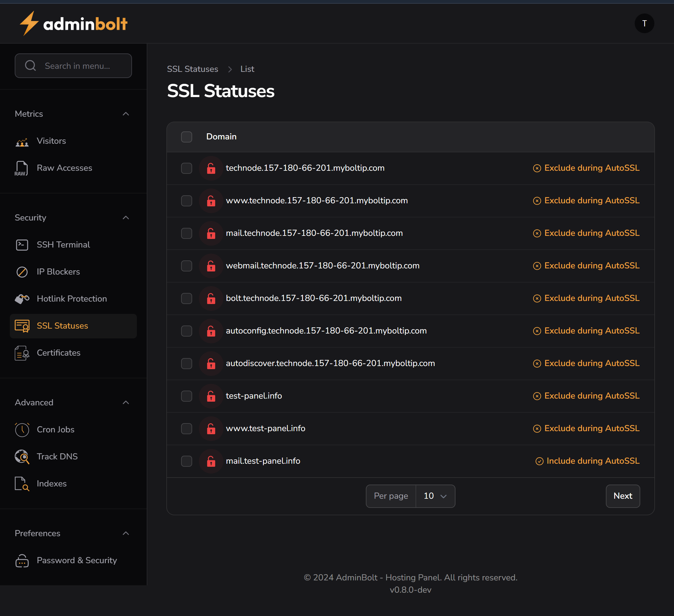Screen dimensions: 674x616
Task: Open the per-page count dropdown
Action: [x=435, y=496]
